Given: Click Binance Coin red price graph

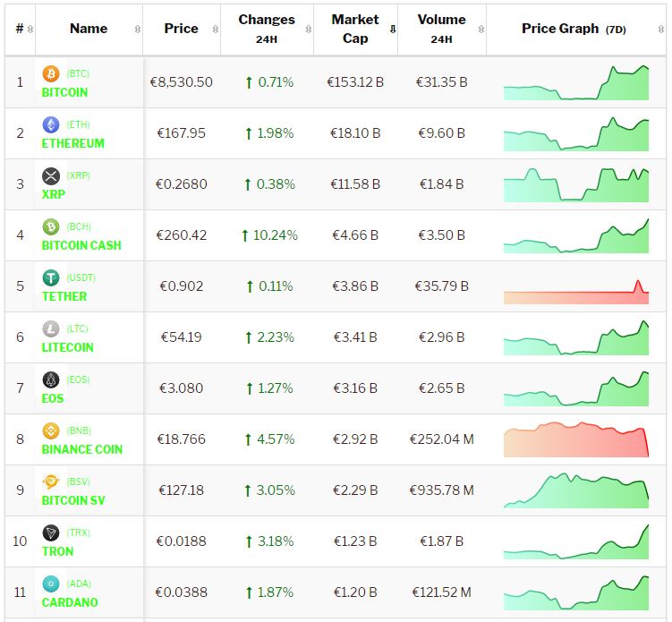Looking at the screenshot, I should pyautogui.click(x=576, y=439).
